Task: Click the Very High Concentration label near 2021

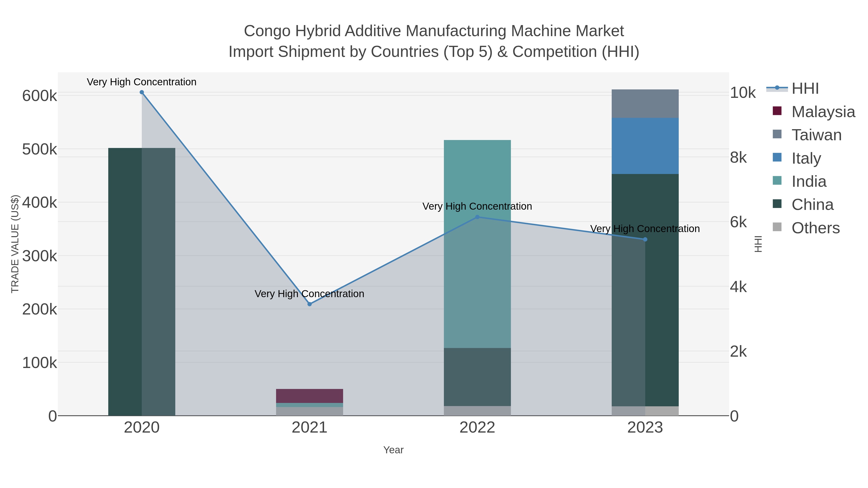Action: (309, 294)
